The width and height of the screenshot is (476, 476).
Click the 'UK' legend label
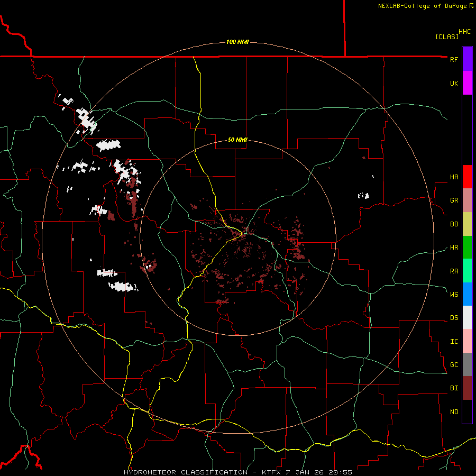coord(454,83)
